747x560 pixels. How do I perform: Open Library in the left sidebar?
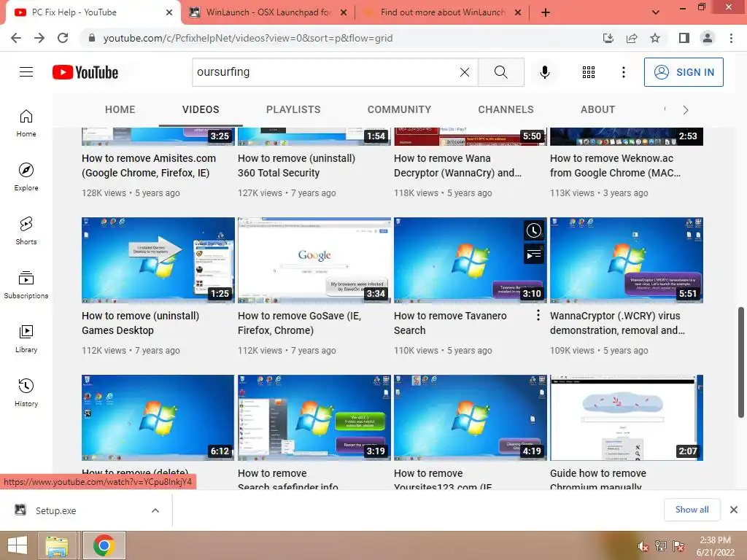(x=26, y=338)
